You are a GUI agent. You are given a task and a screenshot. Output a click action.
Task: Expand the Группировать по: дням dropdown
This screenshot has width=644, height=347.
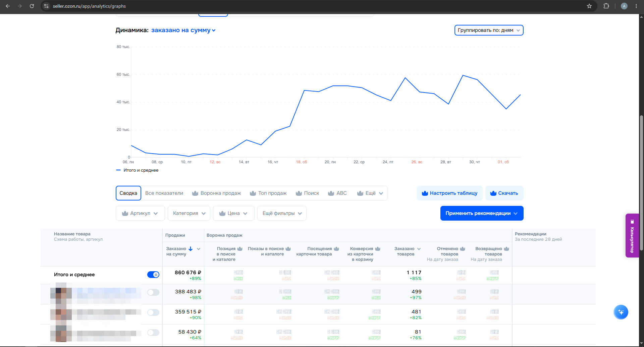click(x=489, y=30)
